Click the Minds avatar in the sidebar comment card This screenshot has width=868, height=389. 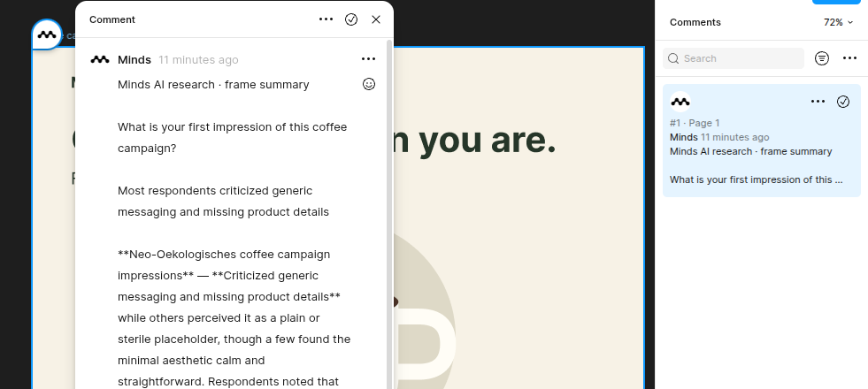pos(680,102)
